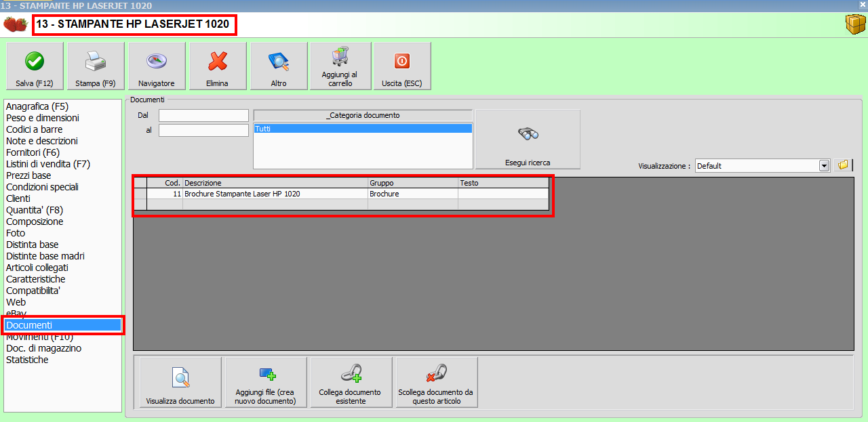Screen dimensions: 868x422
Task: Click the Gruppo column header
Action: 413,183
